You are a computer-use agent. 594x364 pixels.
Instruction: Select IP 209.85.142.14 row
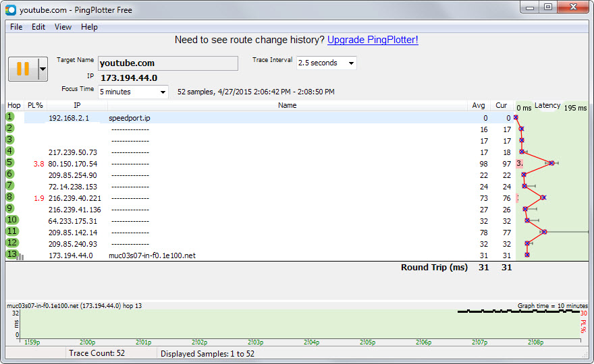pyautogui.click(x=73, y=233)
